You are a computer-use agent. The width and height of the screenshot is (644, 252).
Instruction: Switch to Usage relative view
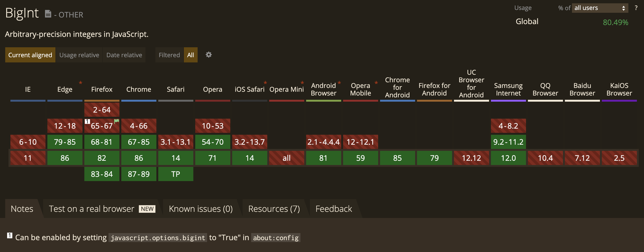click(79, 55)
